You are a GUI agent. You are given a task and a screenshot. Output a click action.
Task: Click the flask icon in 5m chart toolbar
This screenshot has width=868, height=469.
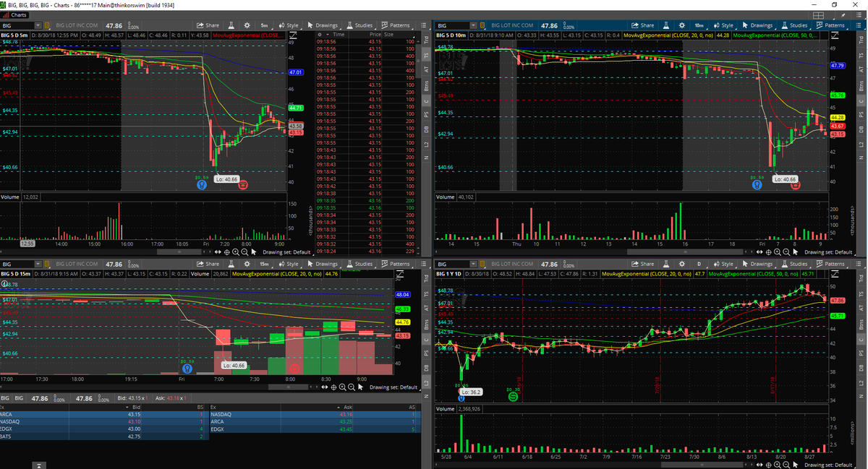[x=231, y=25]
